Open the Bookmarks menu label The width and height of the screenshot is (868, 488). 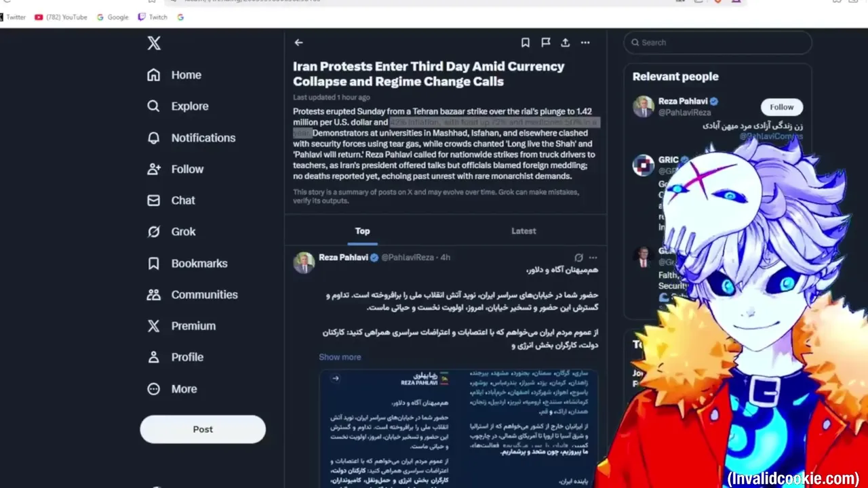click(x=199, y=263)
